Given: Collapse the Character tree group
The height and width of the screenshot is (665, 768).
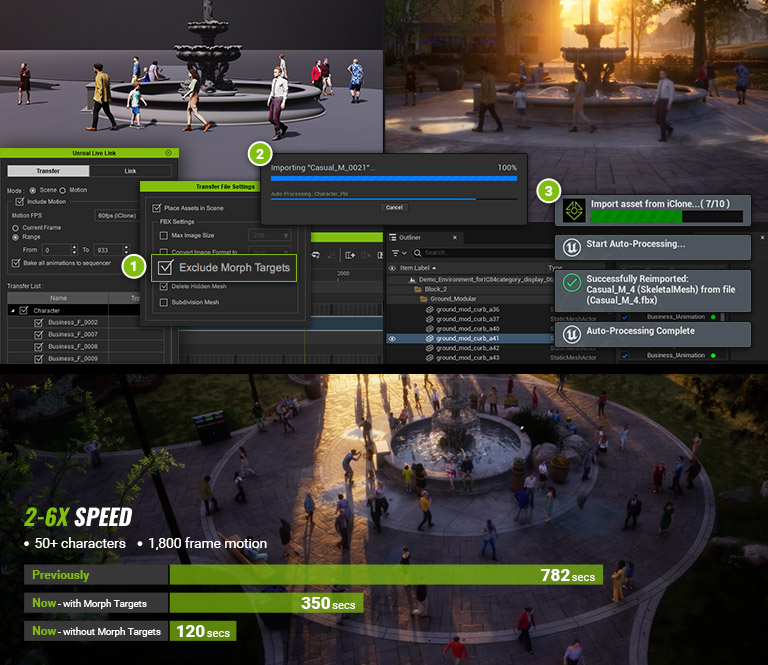Looking at the screenshot, I should 12,311.
